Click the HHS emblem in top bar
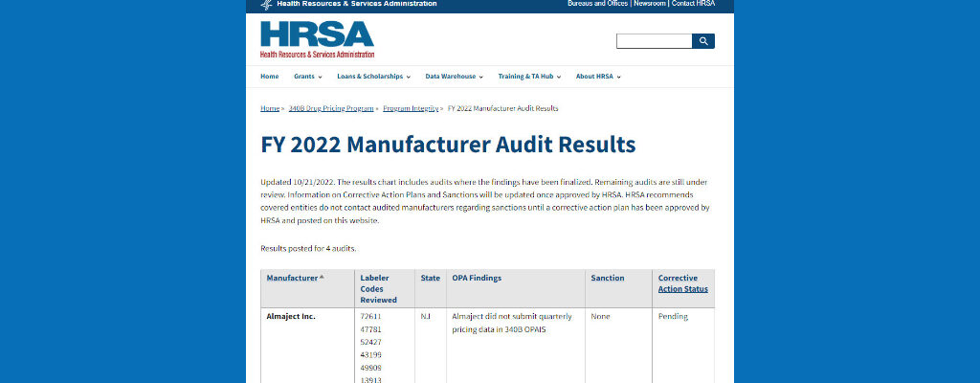 tap(266, 5)
